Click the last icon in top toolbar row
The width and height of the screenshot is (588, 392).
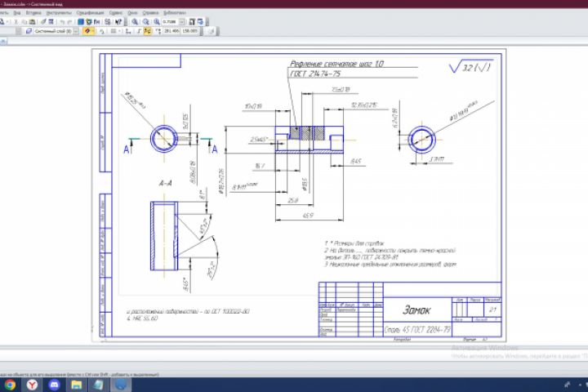[x=200, y=22]
